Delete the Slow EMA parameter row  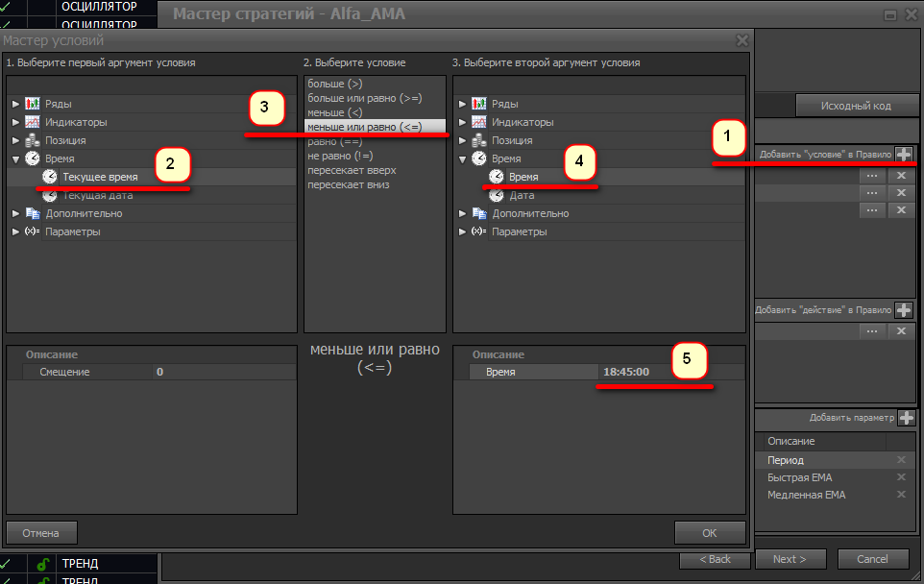[x=901, y=495]
